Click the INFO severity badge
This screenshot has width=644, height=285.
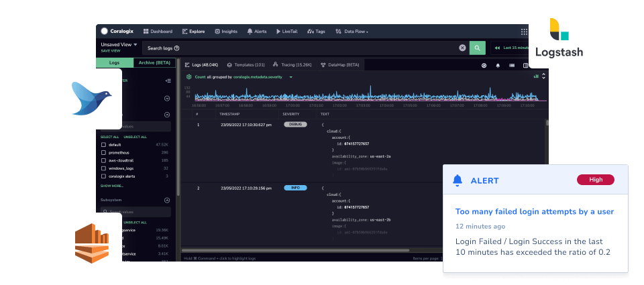point(295,188)
